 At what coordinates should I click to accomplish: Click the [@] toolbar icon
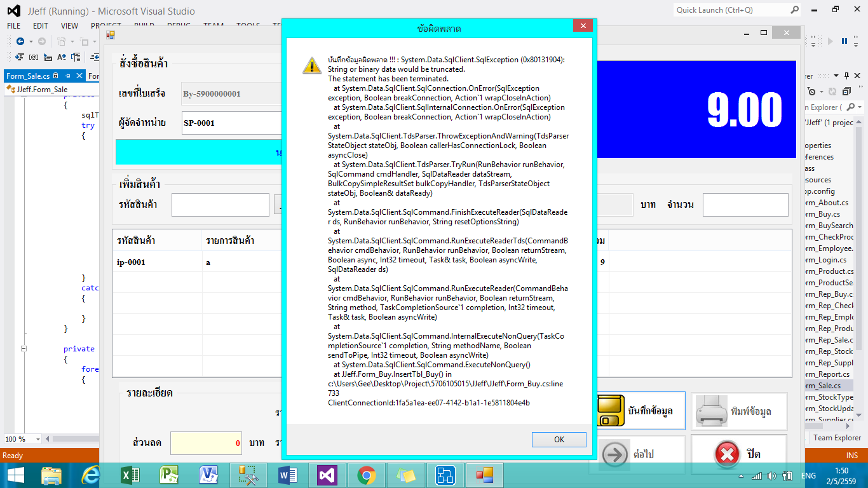point(34,57)
